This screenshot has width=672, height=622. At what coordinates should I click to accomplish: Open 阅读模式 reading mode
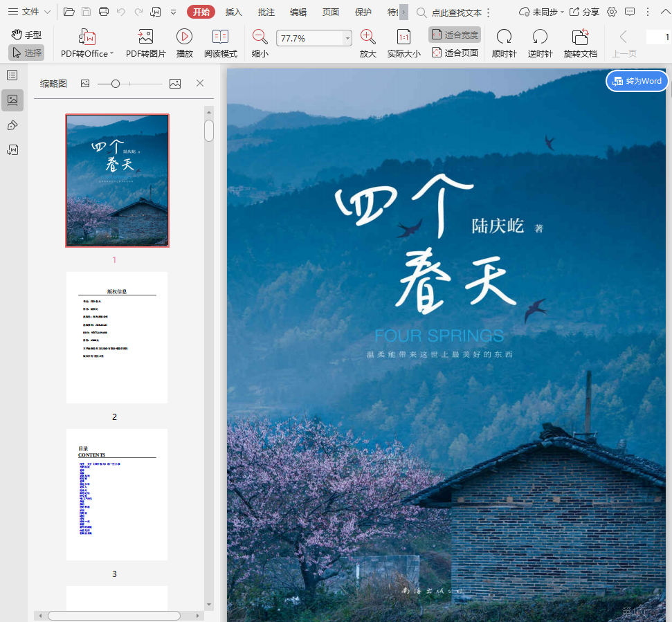click(x=220, y=37)
